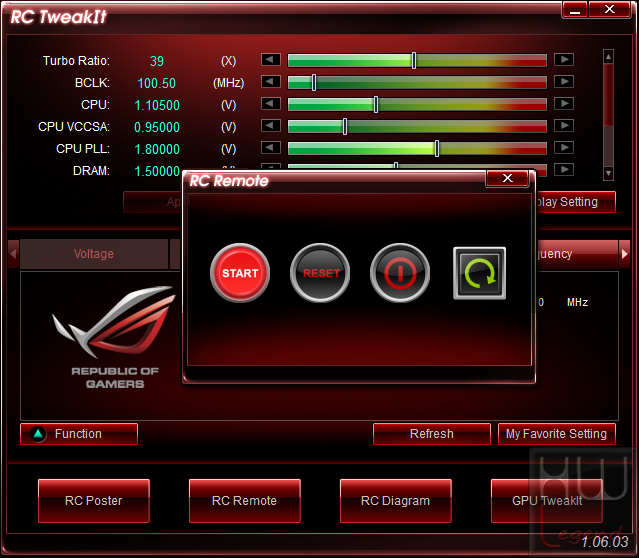Open RC Poster
Image resolution: width=639 pixels, height=558 pixels.
pyautogui.click(x=94, y=501)
